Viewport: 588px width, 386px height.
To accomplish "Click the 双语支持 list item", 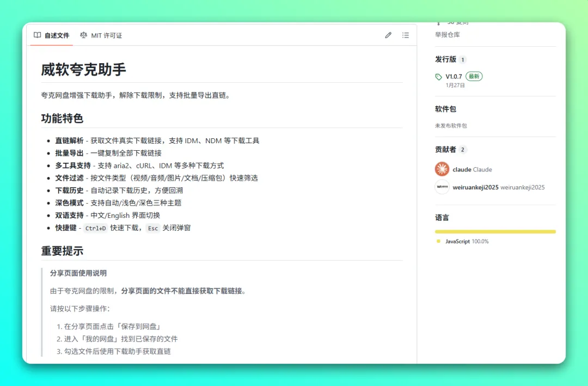I will tap(108, 215).
